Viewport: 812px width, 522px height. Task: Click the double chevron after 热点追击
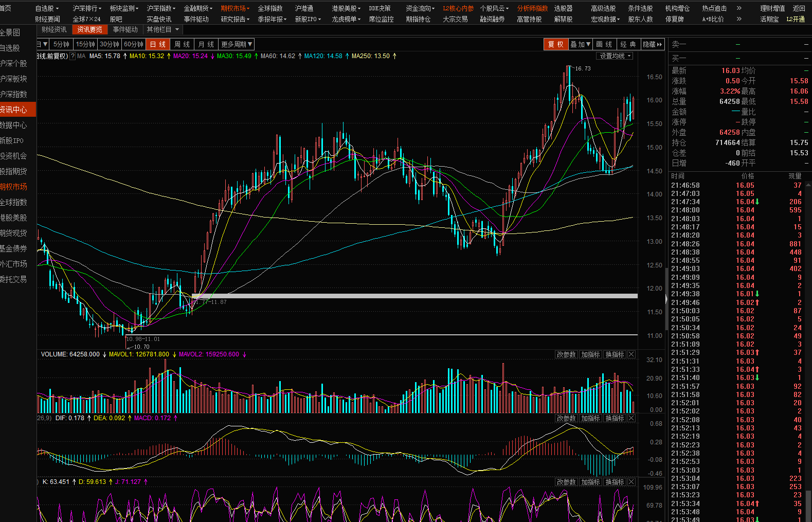pyautogui.click(x=739, y=8)
